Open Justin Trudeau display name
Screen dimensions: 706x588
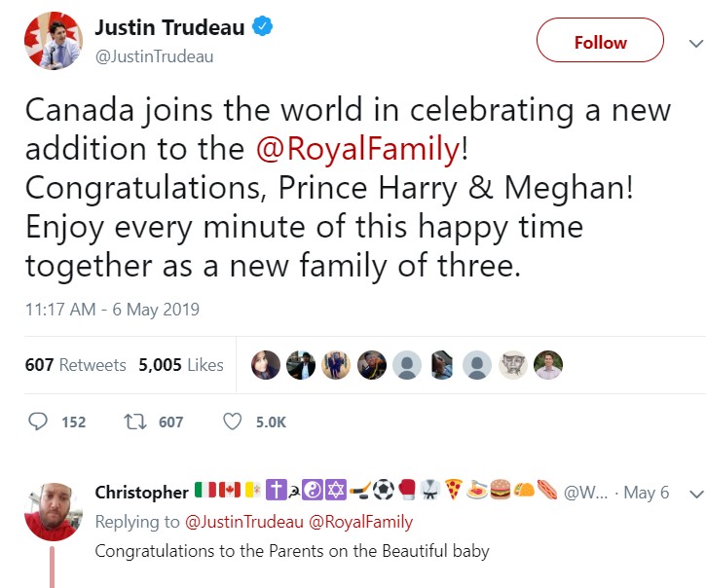click(x=168, y=27)
